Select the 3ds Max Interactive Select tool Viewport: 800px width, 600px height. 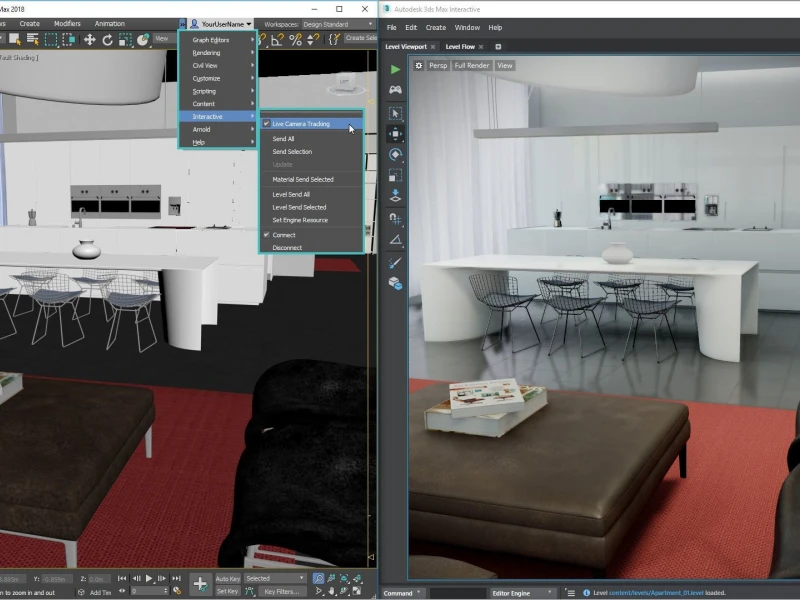pyautogui.click(x=395, y=113)
